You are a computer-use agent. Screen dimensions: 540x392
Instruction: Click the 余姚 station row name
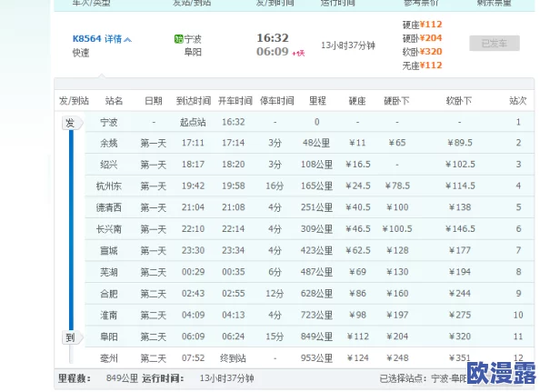click(x=109, y=143)
